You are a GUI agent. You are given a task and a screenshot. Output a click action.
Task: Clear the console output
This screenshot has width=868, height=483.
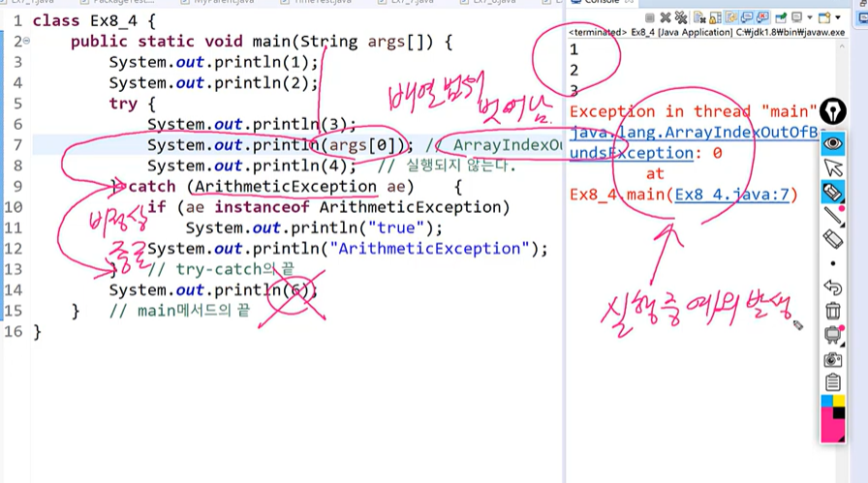699,17
